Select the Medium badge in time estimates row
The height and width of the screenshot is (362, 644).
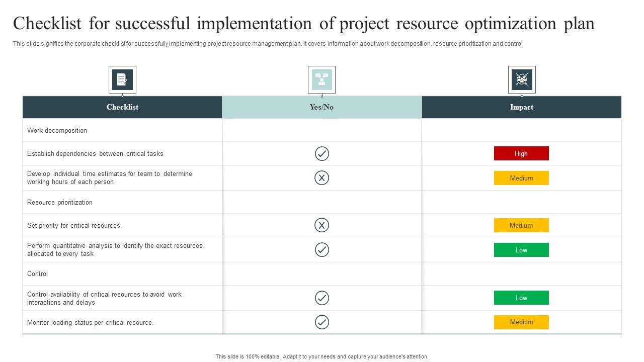tap(521, 178)
